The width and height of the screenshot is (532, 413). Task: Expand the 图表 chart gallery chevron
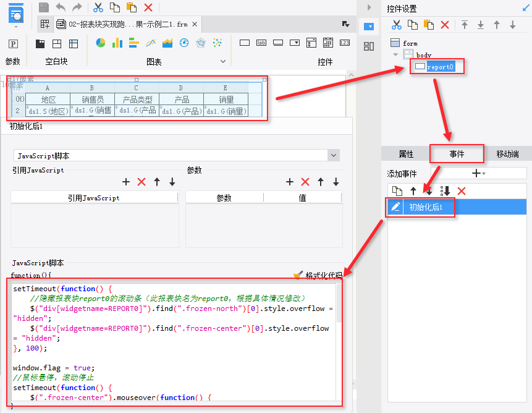(x=222, y=62)
